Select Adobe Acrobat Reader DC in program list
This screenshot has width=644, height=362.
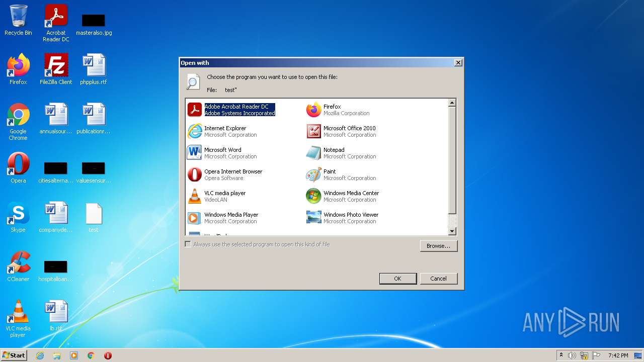click(x=231, y=110)
